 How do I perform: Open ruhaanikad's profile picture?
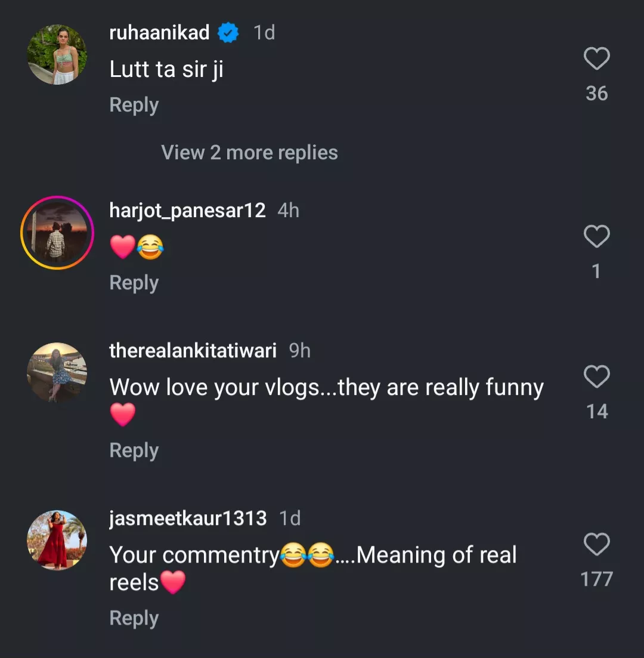pos(57,54)
